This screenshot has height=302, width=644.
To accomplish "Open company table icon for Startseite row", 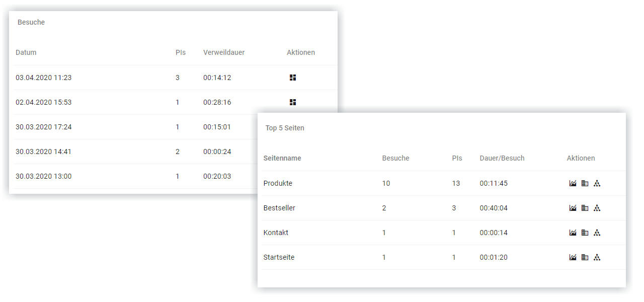I will 585,257.
